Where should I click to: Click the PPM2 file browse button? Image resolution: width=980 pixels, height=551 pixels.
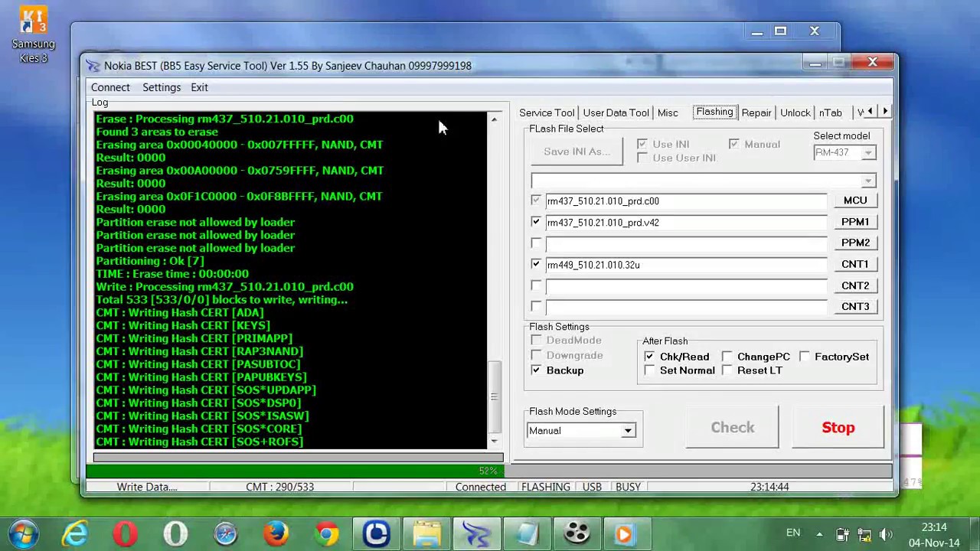855,243
